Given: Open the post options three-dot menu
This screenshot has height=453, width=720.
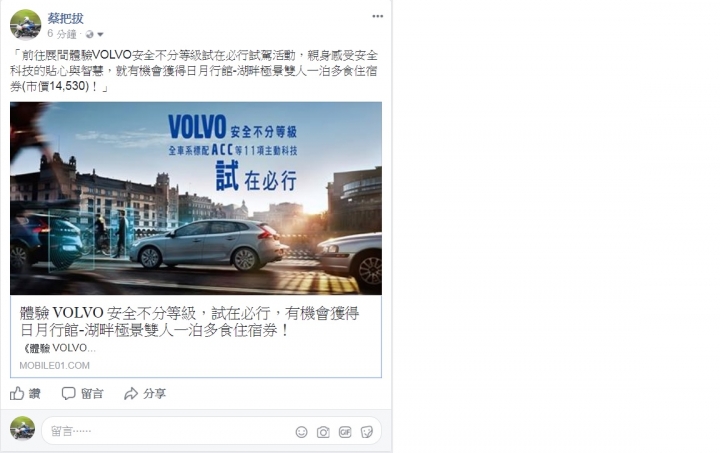Looking at the screenshot, I should tap(377, 16).
